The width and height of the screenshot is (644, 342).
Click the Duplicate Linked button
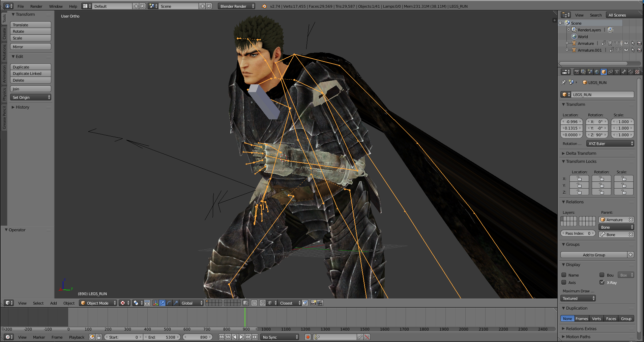(x=30, y=74)
